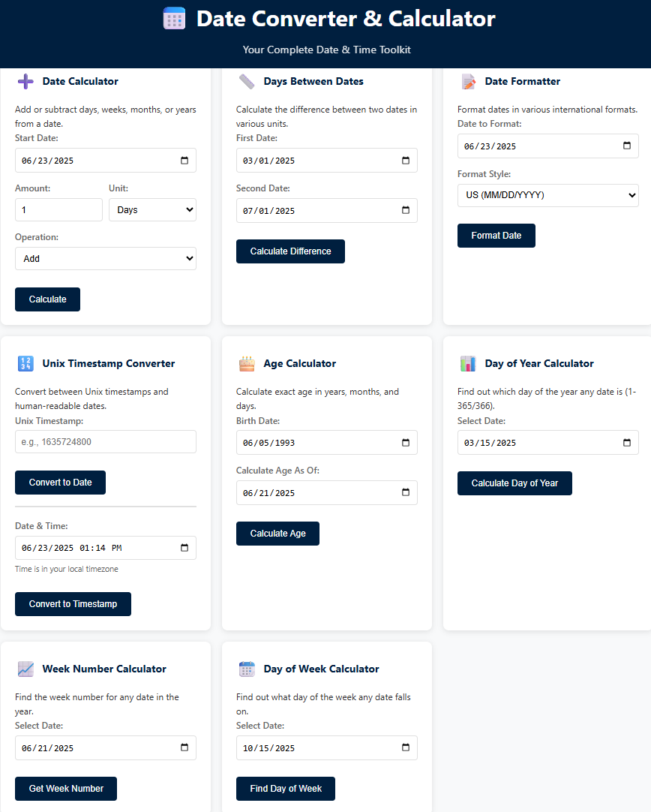Screen dimensions: 651x812
Task: Expand the Operation dropdown showing Add
Action: [x=106, y=258]
